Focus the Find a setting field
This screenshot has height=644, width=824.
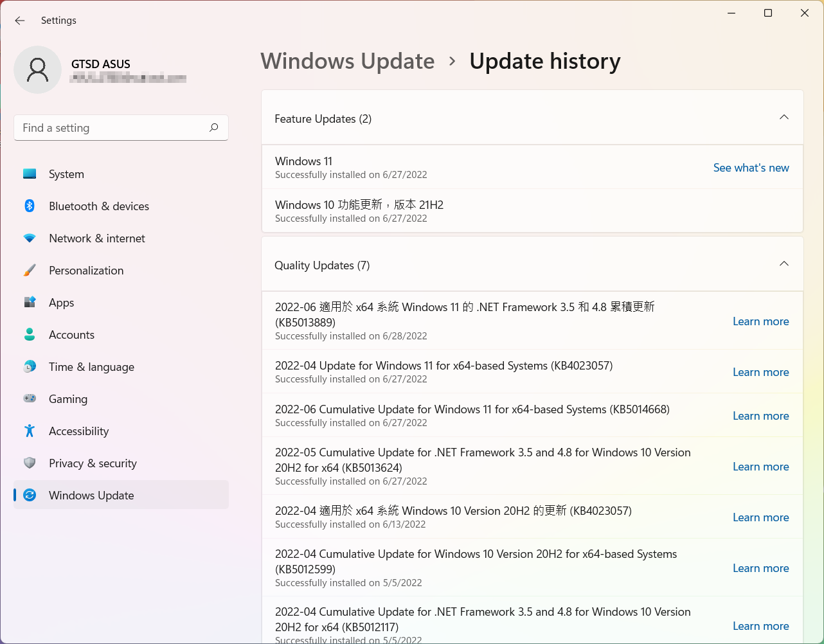coord(121,128)
